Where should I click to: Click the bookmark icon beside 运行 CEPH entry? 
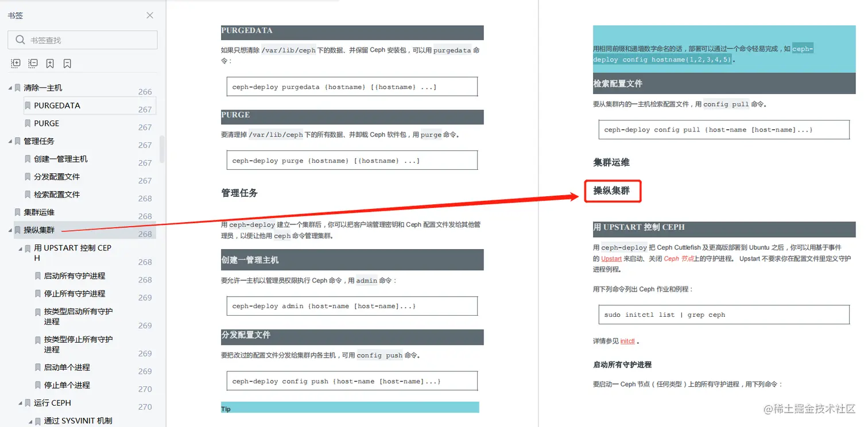coord(28,402)
